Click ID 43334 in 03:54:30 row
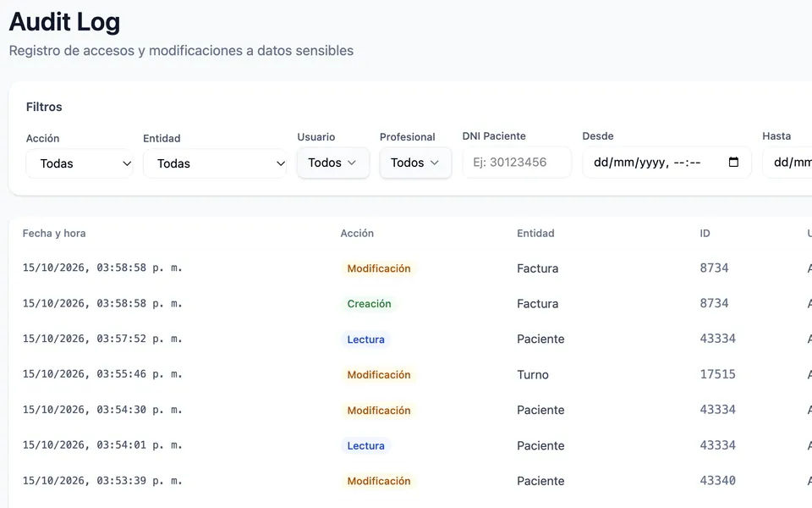The image size is (812, 508). 718,410
